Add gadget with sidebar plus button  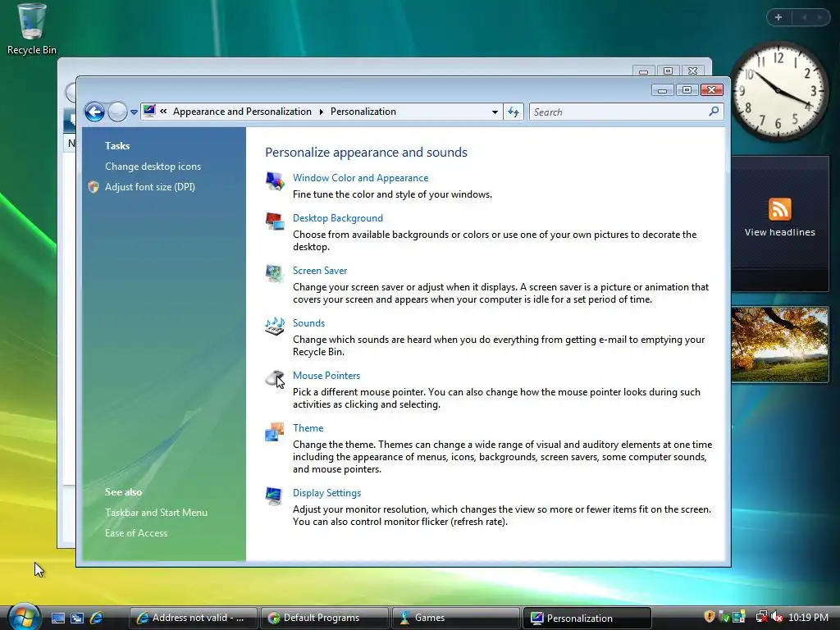click(778, 18)
